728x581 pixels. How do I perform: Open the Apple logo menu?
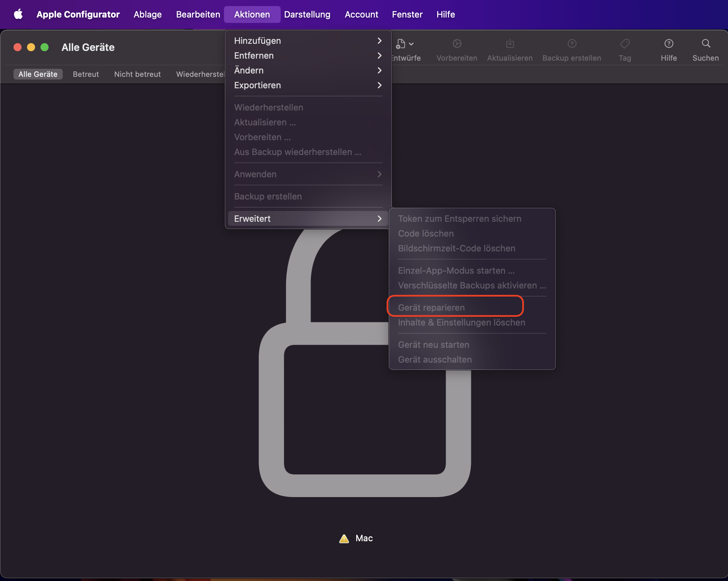tap(18, 14)
